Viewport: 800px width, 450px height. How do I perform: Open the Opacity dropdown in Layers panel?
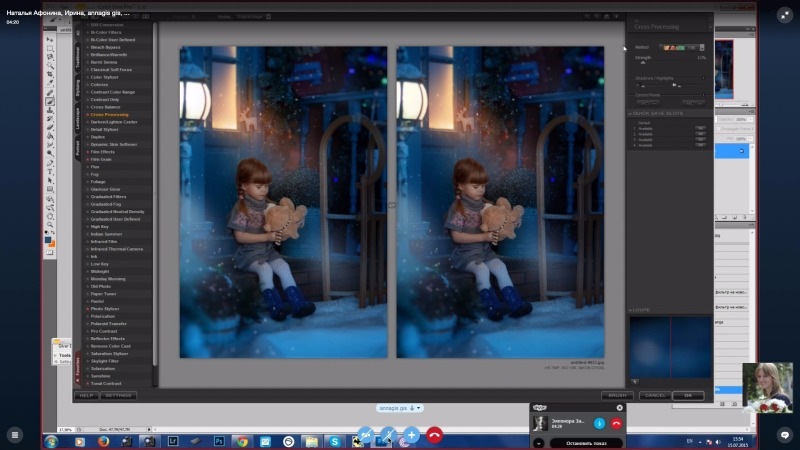click(750, 119)
